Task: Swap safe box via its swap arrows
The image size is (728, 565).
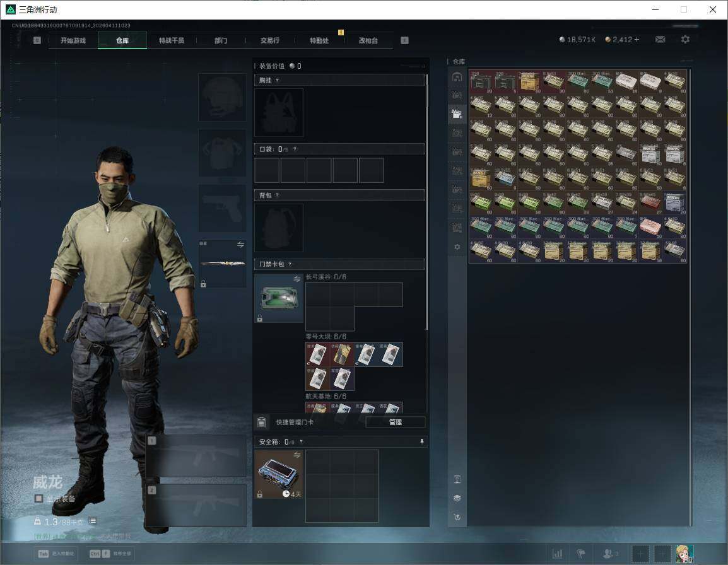Action: 296,455
